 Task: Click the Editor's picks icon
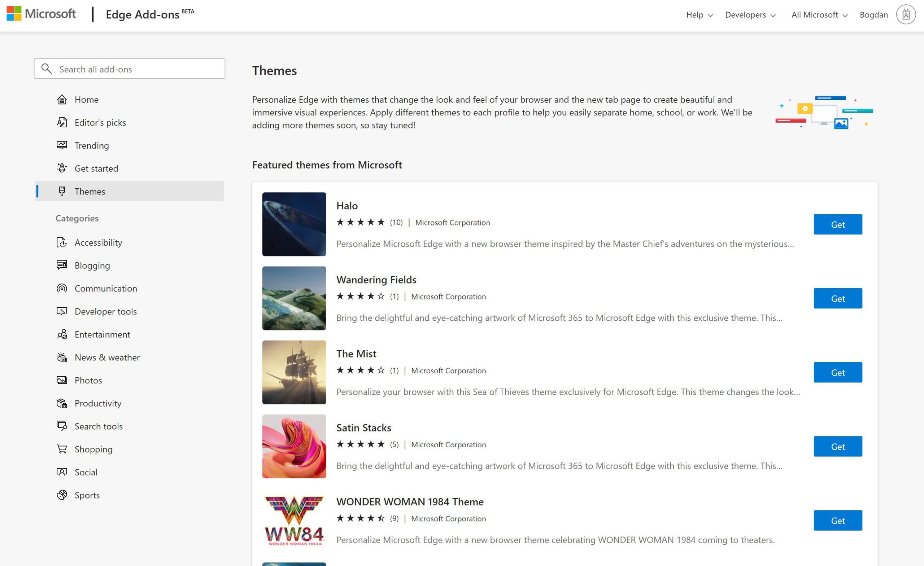pos(62,122)
